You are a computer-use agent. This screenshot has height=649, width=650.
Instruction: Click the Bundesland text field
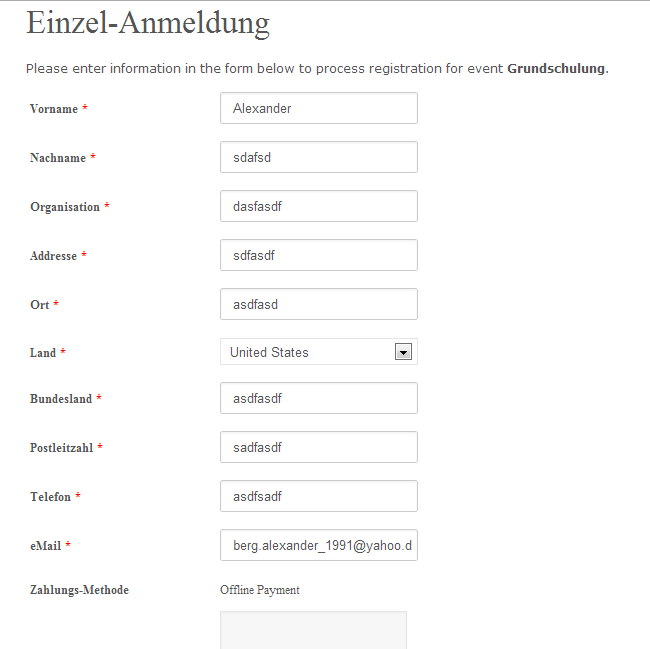tap(319, 398)
